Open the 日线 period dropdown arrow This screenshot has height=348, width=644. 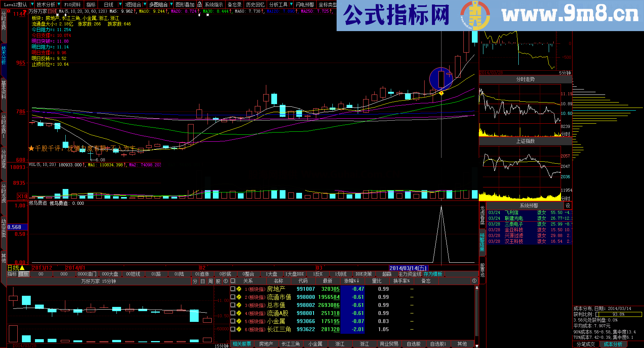pyautogui.click(x=120, y=5)
